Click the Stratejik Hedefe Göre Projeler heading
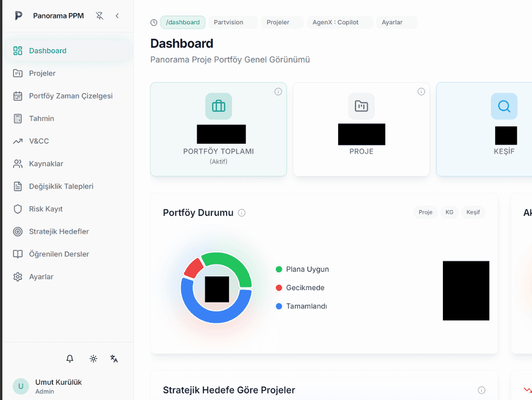 coord(229,390)
